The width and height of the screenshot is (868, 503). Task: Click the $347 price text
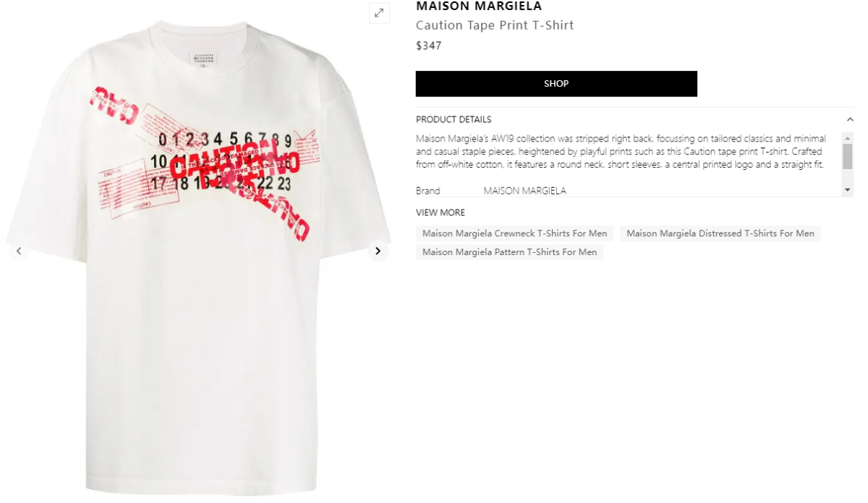point(429,46)
